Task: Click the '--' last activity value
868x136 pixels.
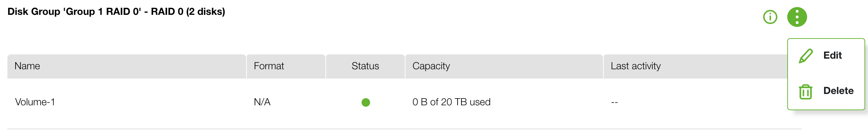Action: coord(614,102)
